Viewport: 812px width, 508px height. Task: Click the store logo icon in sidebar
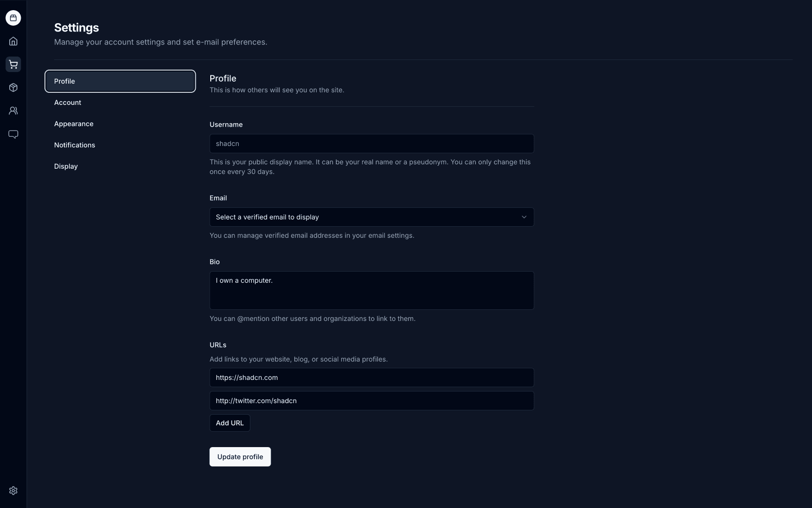tap(13, 18)
